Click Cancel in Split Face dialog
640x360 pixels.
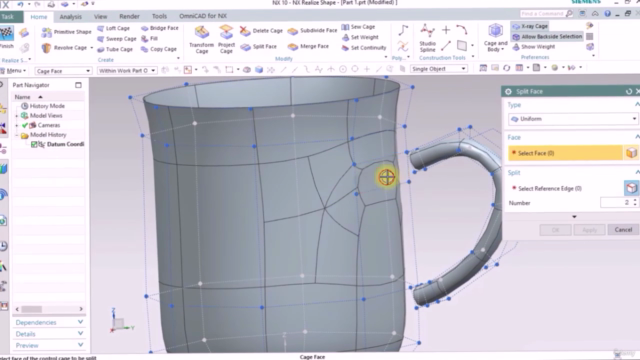(623, 230)
